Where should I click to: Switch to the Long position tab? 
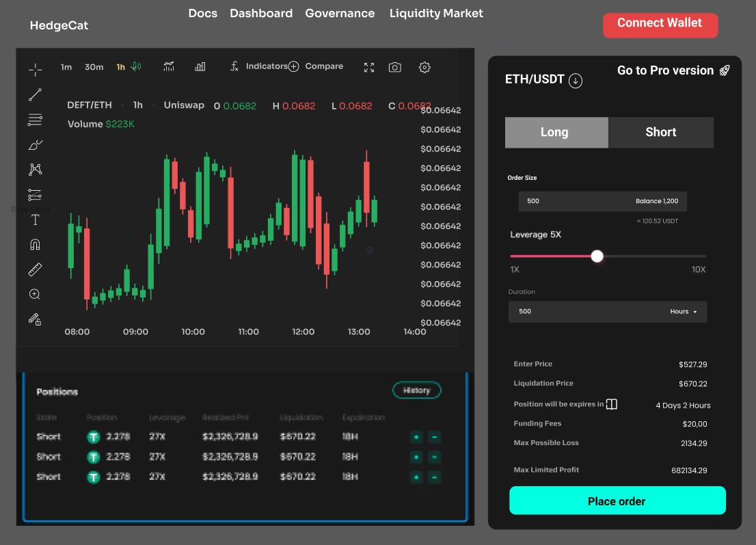point(555,132)
